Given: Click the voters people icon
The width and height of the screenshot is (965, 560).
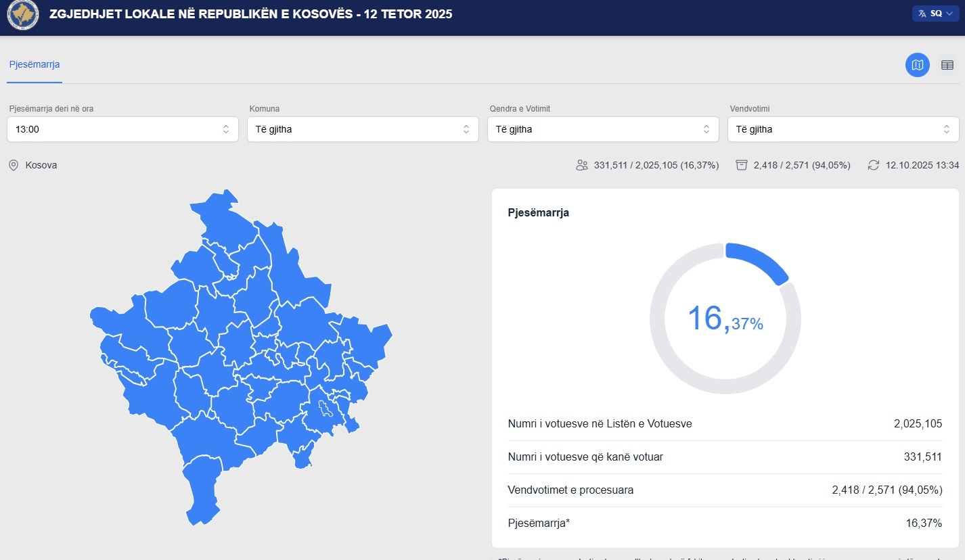Looking at the screenshot, I should click(581, 165).
